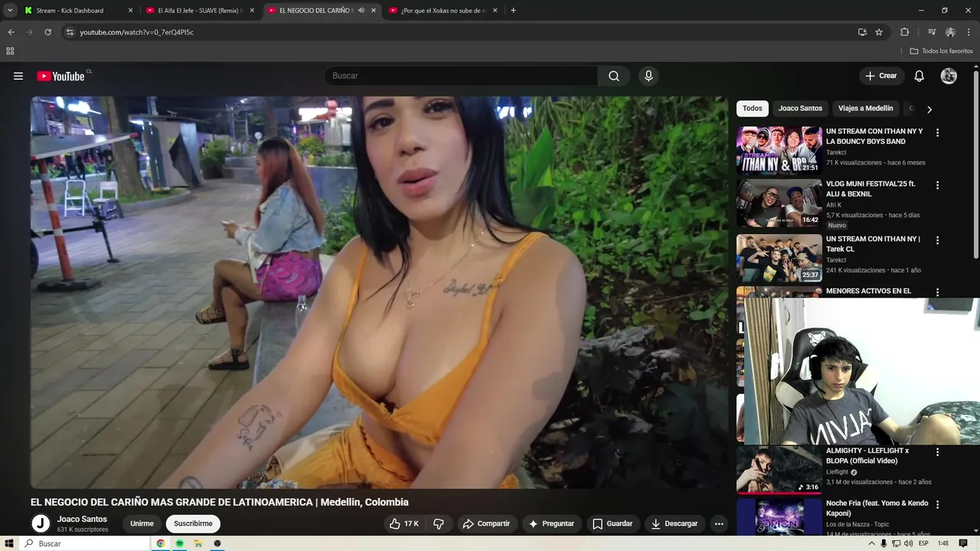The height and width of the screenshot is (551, 980).
Task: Open the browser extensions puzzle icon
Action: pyautogui.click(x=905, y=32)
